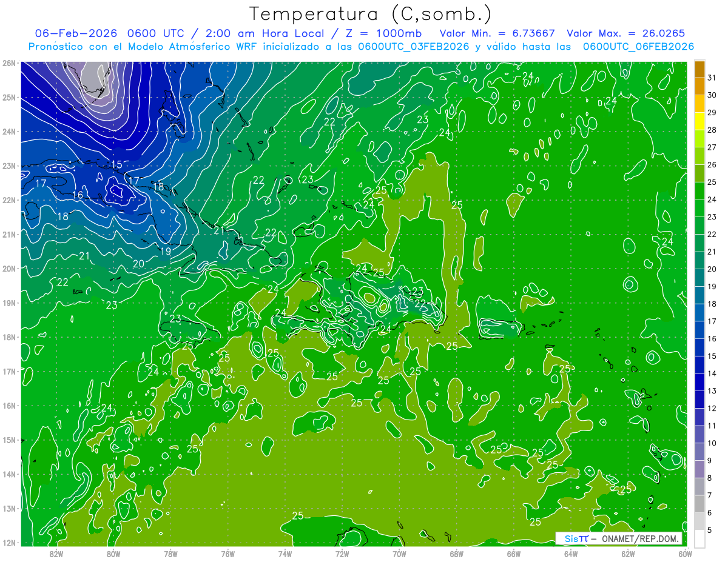Click legend label "10" on the color scale
This screenshot has height=562, width=728.
click(x=712, y=443)
